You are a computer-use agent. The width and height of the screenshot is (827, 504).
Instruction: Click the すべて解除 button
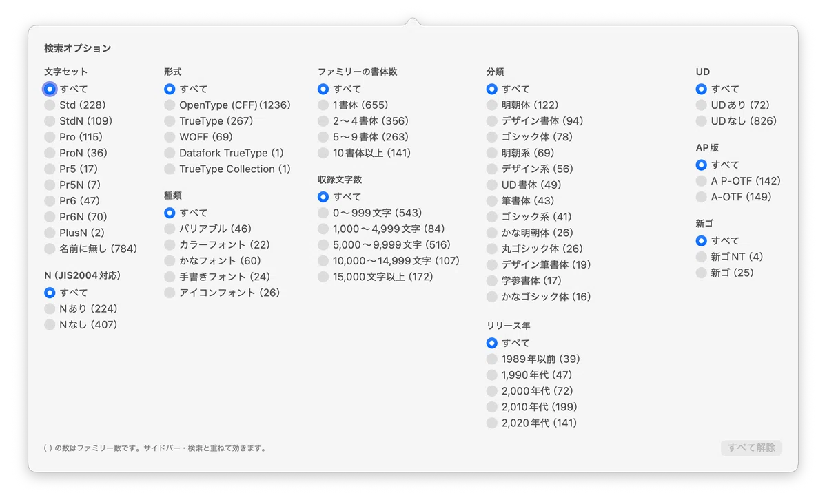tap(751, 448)
